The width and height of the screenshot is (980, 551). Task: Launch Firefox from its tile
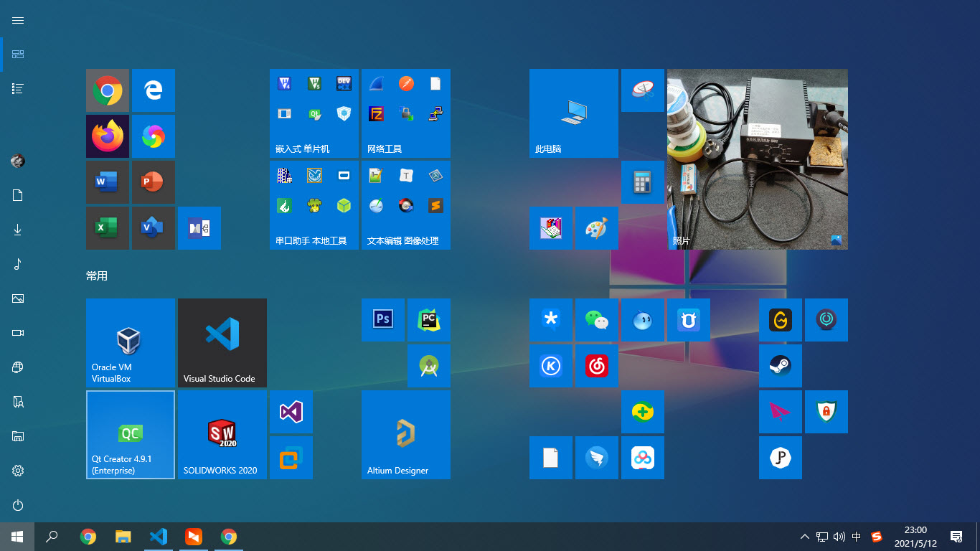[108, 136]
